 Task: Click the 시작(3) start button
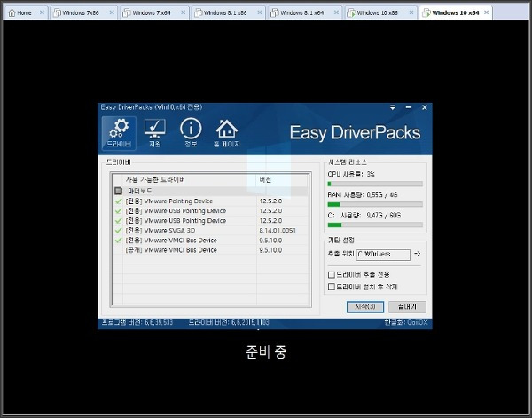click(365, 307)
